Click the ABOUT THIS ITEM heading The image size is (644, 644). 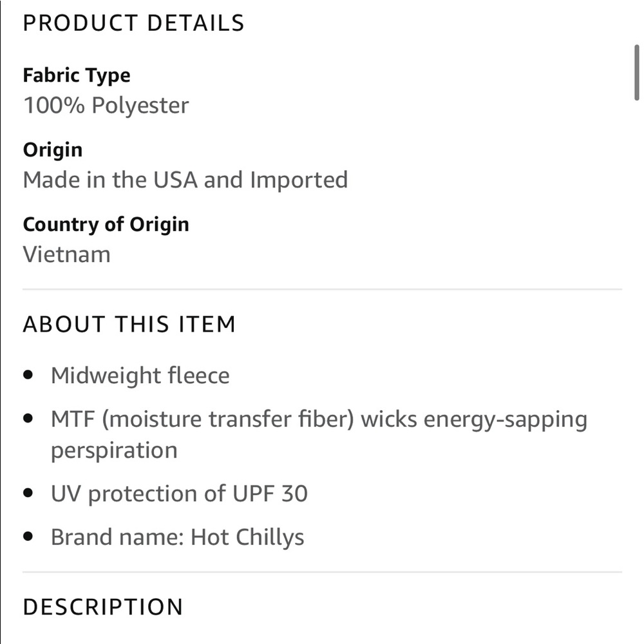[x=129, y=324]
